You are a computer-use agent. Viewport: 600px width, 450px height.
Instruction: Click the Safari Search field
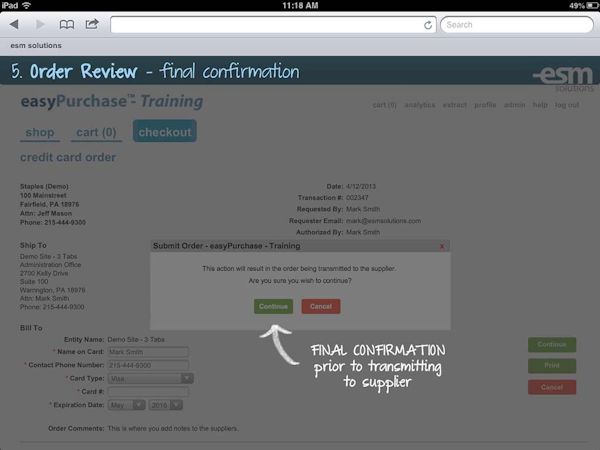coord(517,25)
